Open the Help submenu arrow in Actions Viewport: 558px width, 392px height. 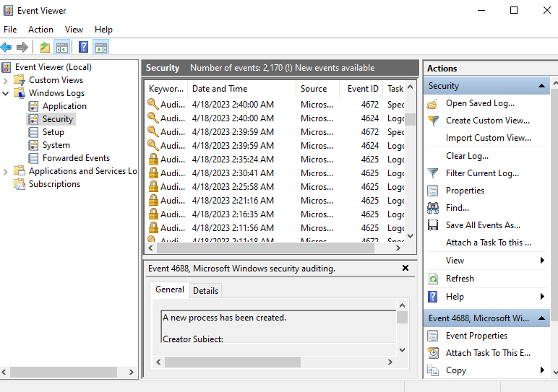coord(542,297)
